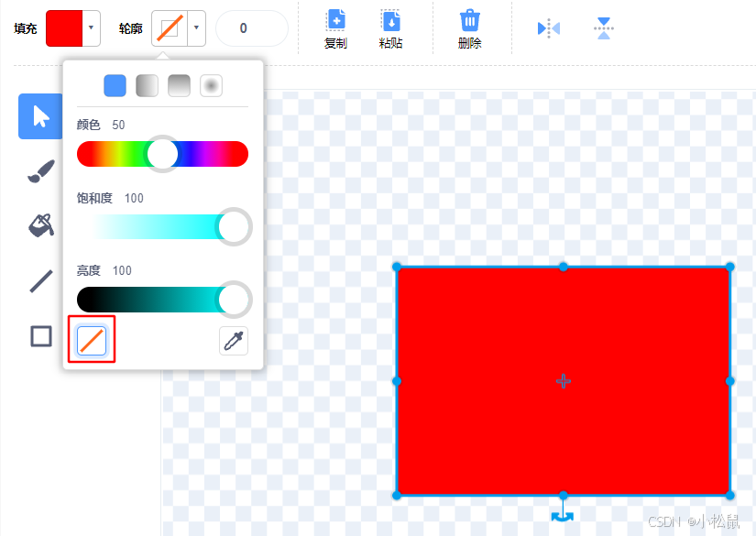Click the 亮度 label text

pyautogui.click(x=89, y=270)
